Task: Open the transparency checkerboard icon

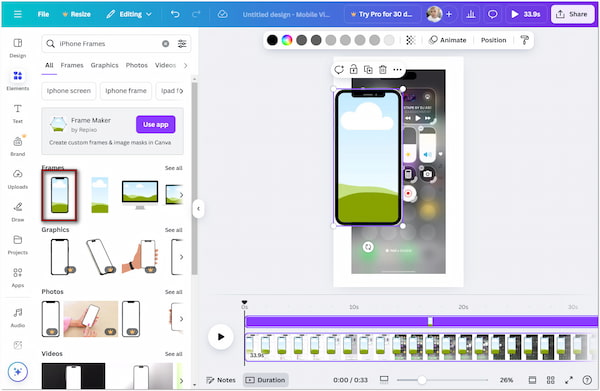Action: point(410,40)
